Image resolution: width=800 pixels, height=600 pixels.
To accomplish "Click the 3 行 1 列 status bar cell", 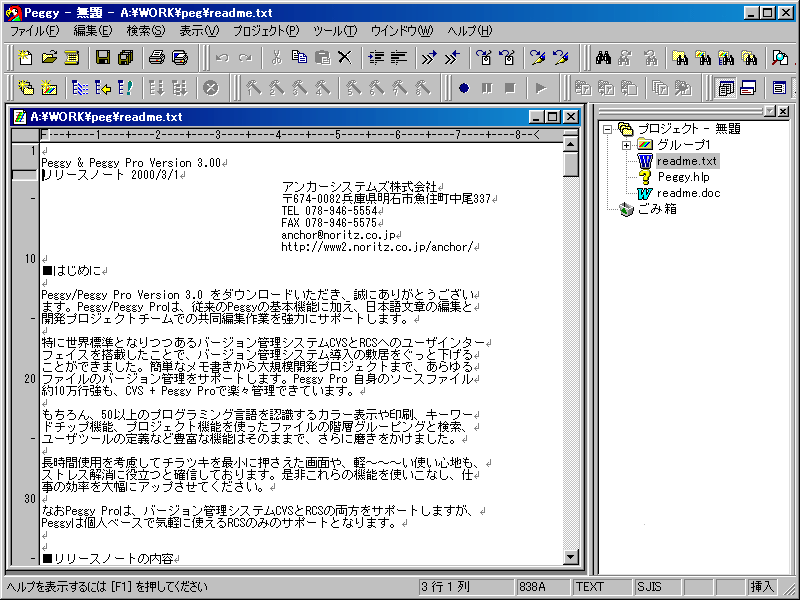I will pyautogui.click(x=466, y=587).
